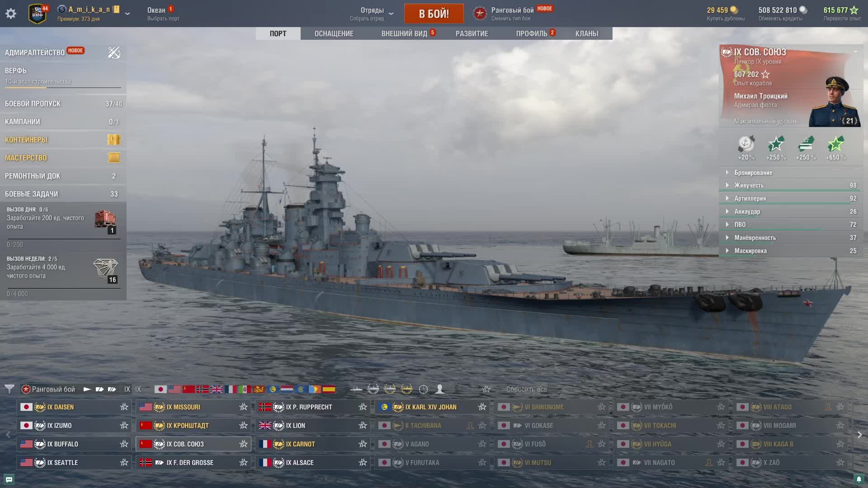
Task: Switch to the ОСНАЩЕНИЕ tab
Action: pyautogui.click(x=334, y=33)
